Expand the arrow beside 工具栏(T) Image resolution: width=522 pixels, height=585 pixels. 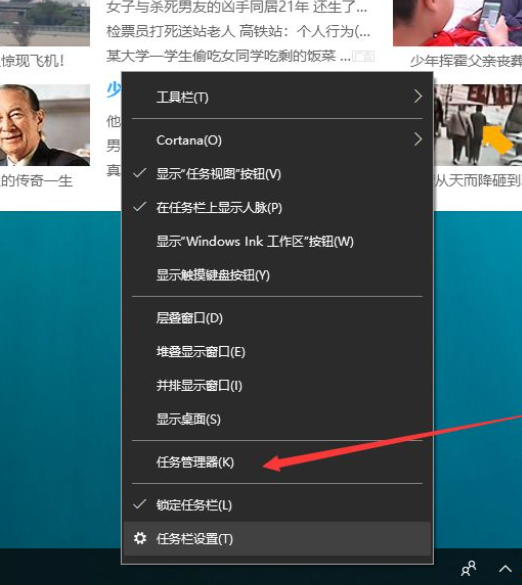418,97
